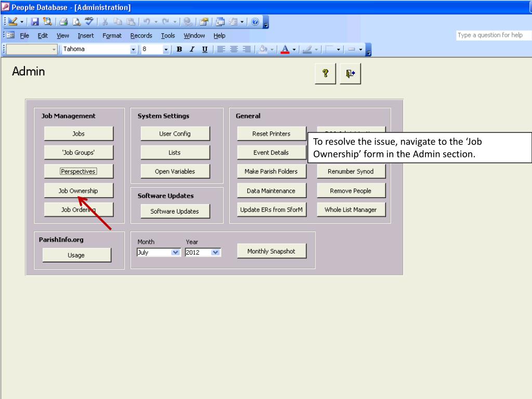Open the Edit menu
The image size is (532, 399).
(x=43, y=35)
